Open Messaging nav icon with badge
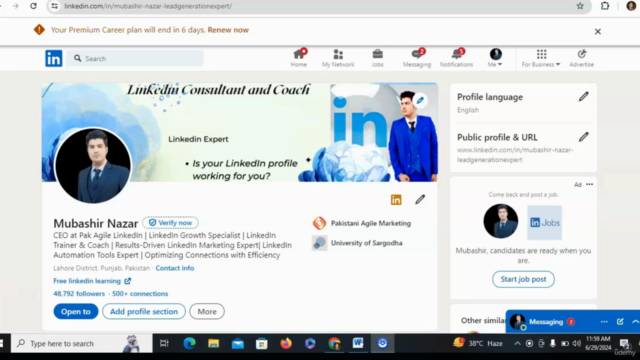640x360 pixels. click(417, 58)
